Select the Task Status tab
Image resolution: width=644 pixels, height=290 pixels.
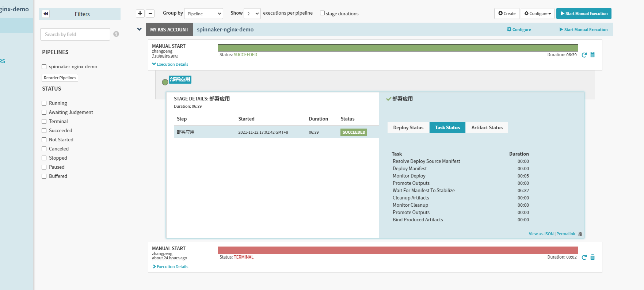447,127
